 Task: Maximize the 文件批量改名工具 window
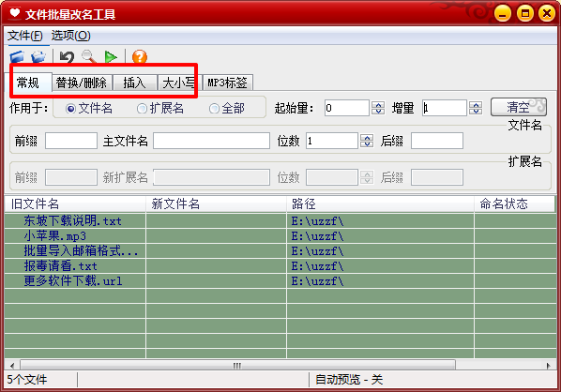[x=524, y=14]
